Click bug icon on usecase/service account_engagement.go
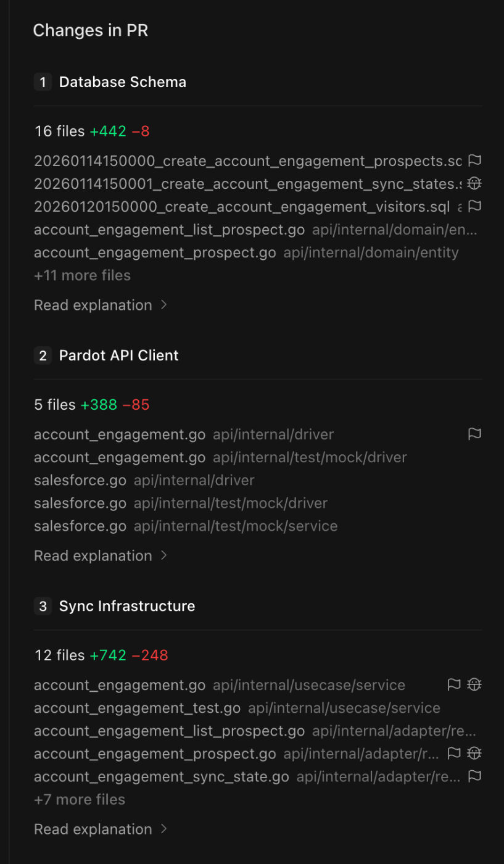 click(x=474, y=684)
